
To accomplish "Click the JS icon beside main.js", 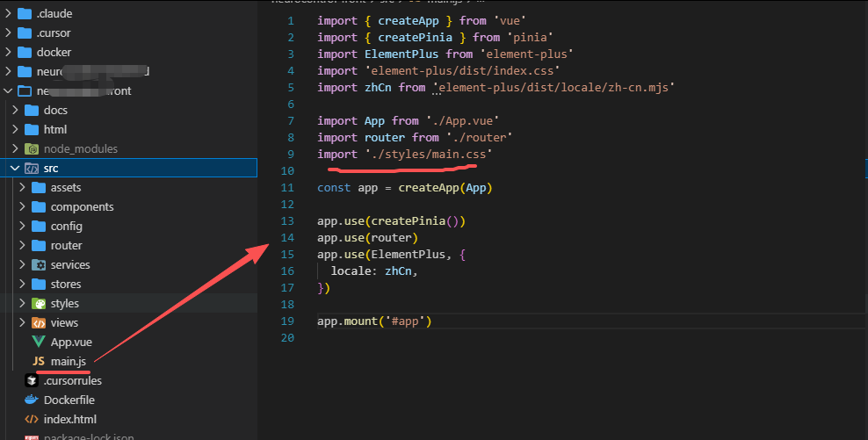I will pos(39,362).
